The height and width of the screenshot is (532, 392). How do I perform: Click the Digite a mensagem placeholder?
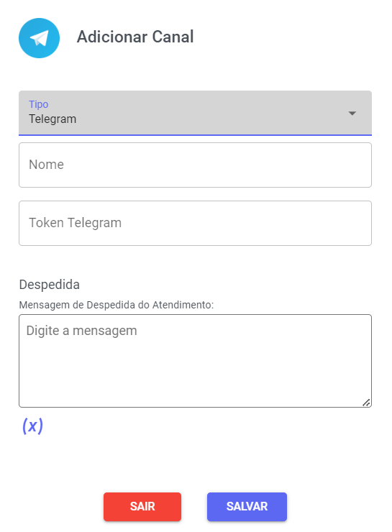click(x=81, y=331)
